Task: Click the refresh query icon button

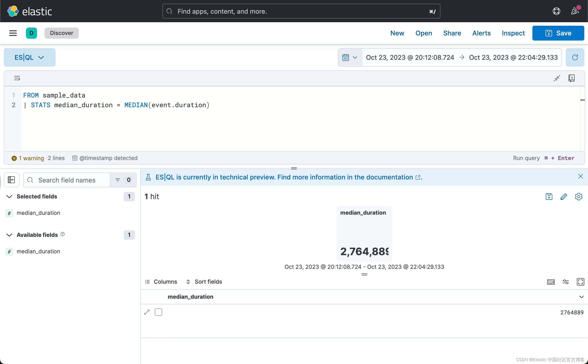Action: point(575,57)
